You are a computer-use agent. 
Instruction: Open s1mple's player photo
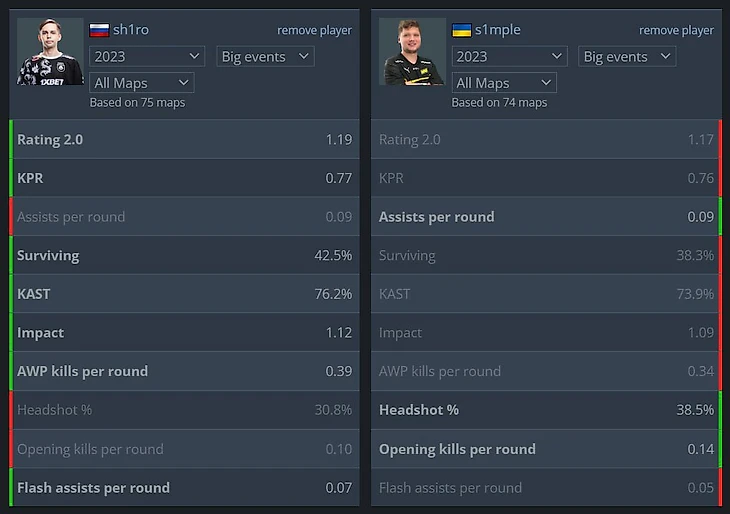[412, 52]
